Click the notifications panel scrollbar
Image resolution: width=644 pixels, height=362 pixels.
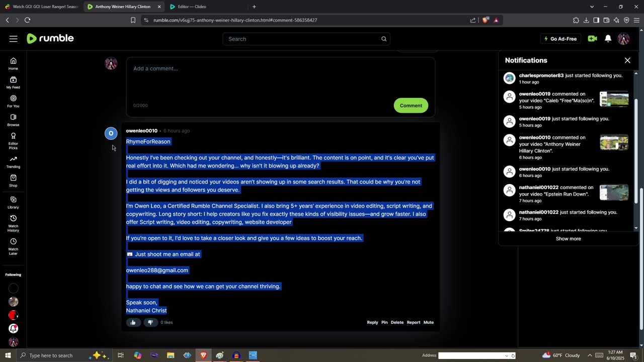pyautogui.click(x=636, y=151)
